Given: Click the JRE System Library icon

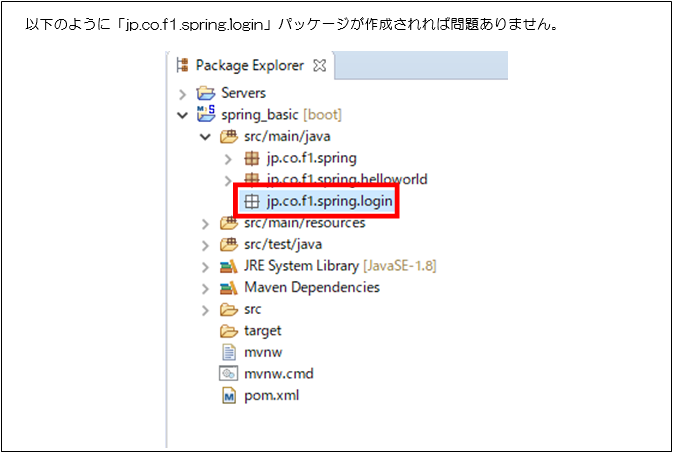Looking at the screenshot, I should pyautogui.click(x=228, y=266).
